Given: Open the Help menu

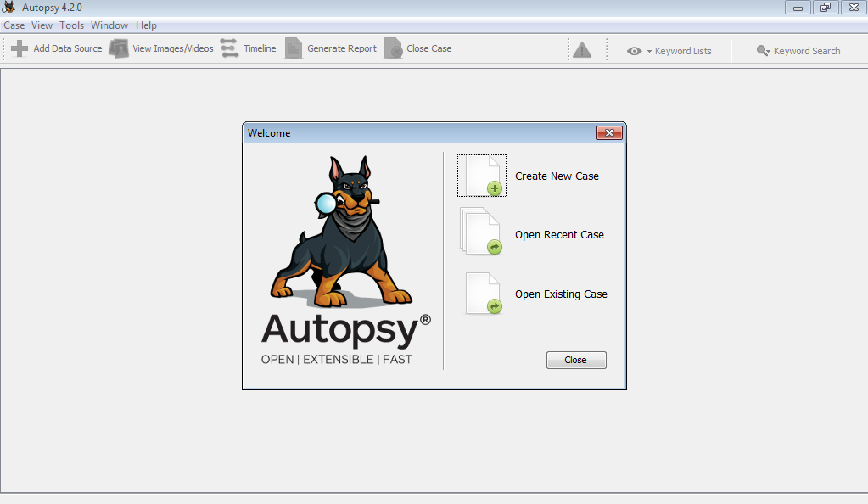Looking at the screenshot, I should pyautogui.click(x=146, y=25).
